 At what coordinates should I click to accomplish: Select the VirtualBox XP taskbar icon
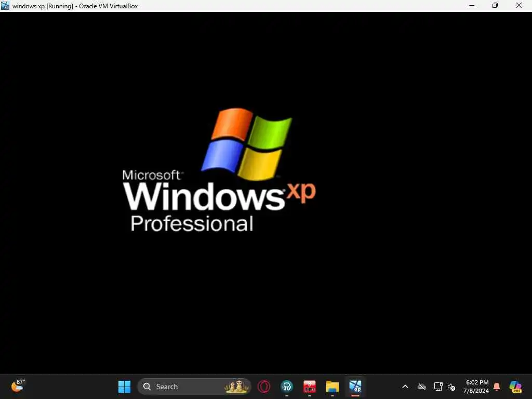click(355, 387)
